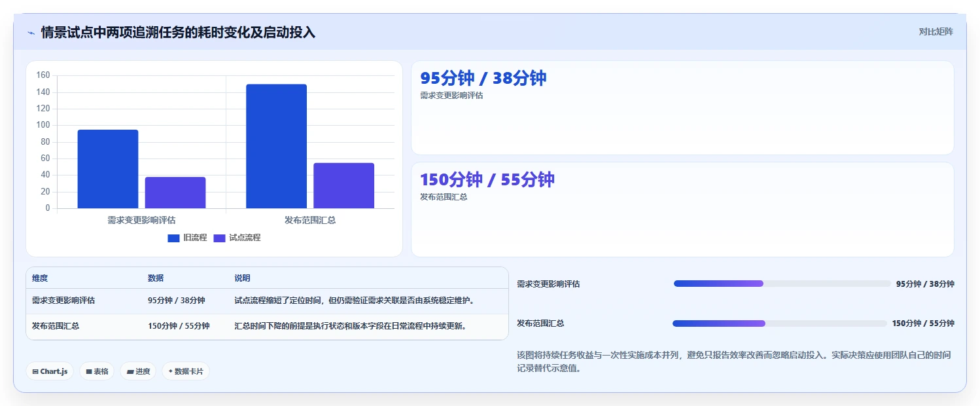Click the 试点流程 bar for 发布范围汇总
This screenshot has width=980, height=406.
[343, 185]
